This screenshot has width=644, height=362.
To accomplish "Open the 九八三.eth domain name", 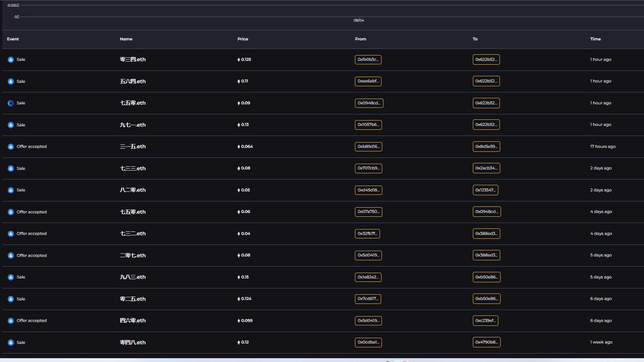I will [133, 277].
